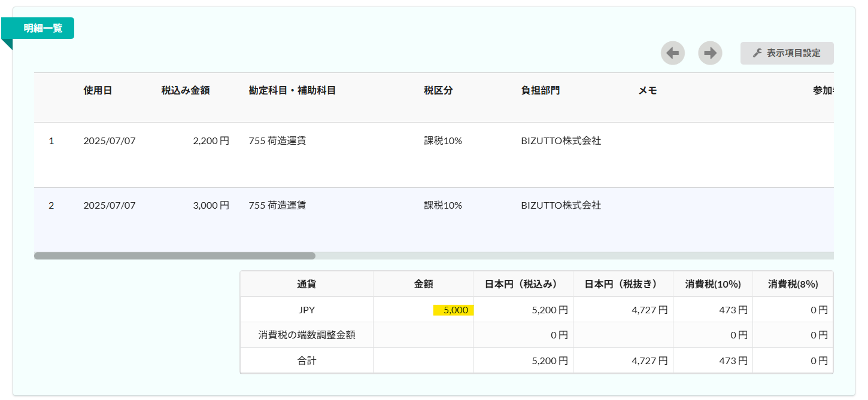Click the horizontal scrollbar thumb under the table
Image resolution: width=868 pixels, height=400 pixels.
(175, 256)
